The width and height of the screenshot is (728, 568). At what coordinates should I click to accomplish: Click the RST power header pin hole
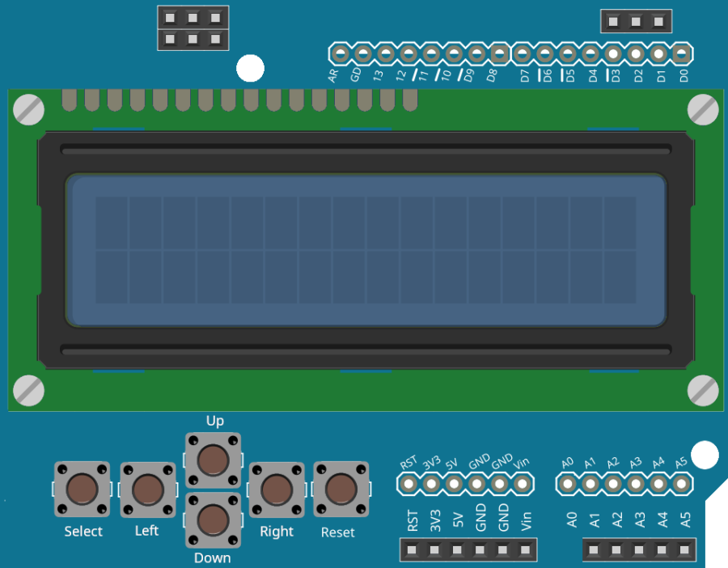[408, 484]
